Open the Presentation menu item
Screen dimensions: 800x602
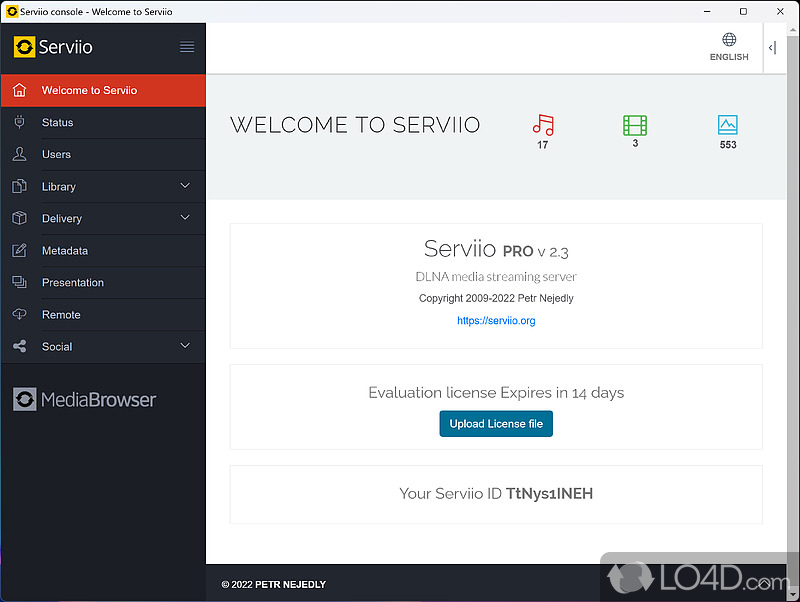pyautogui.click(x=103, y=283)
